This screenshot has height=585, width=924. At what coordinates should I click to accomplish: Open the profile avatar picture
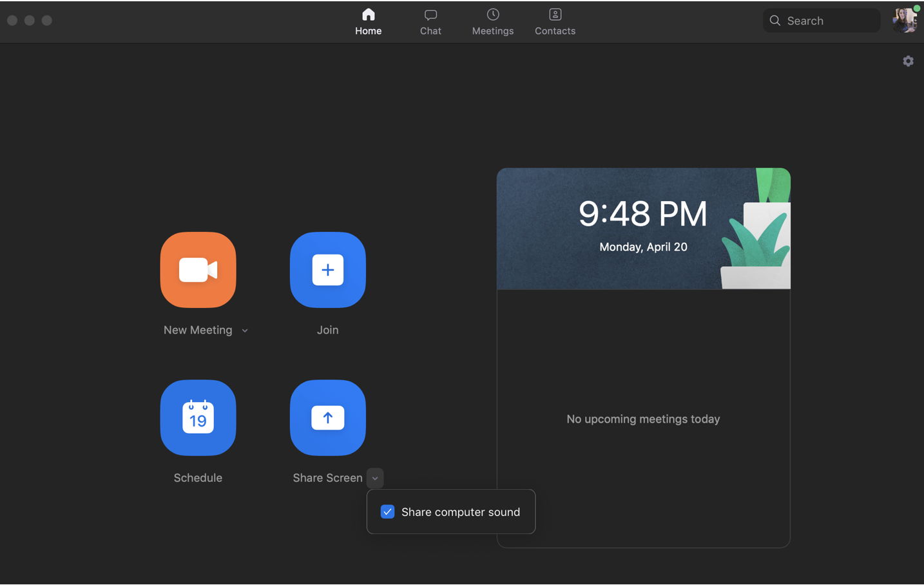[905, 20]
